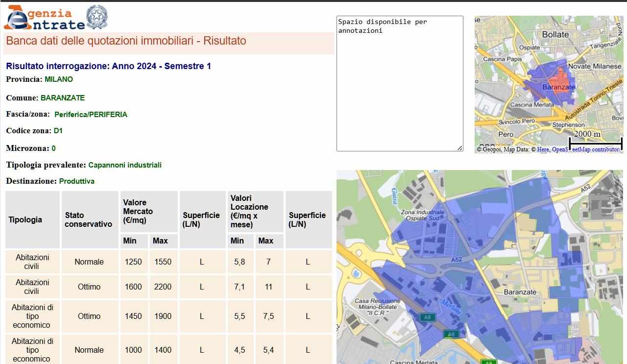This screenshot has height=364, width=627.
Task: Click the 'Zona Industriale Ospiate Sud' map label
Action: (422, 215)
